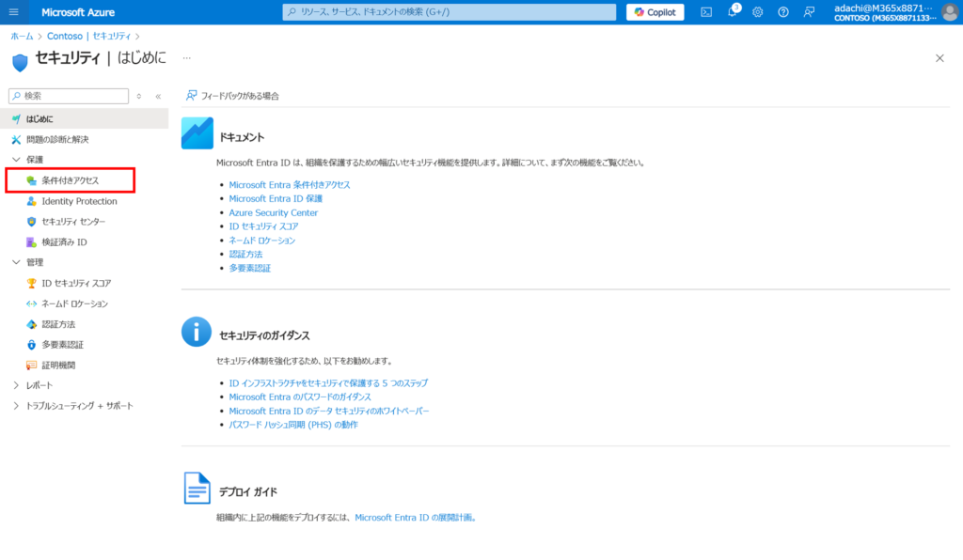
Task: Open ID インフラストラクチャ 5 つのステップ link
Action: [328, 382]
